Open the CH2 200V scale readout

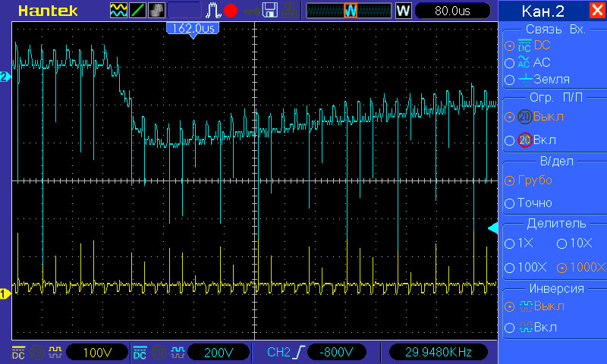pyautogui.click(x=219, y=353)
